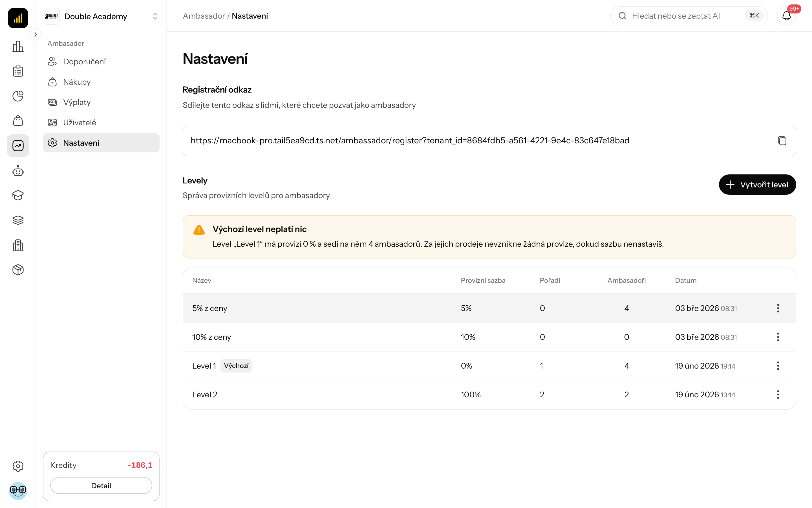812x508 pixels.
Task: Open the building icon in sidebar
Action: pos(18,245)
